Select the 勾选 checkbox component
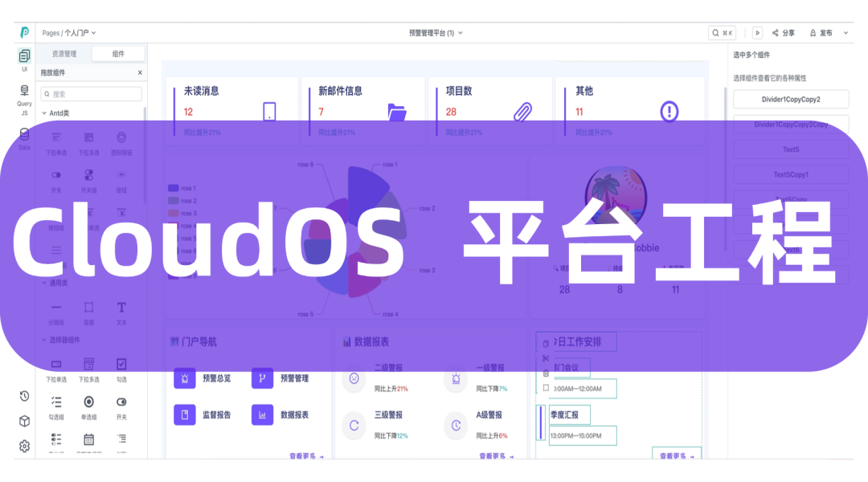The width and height of the screenshot is (868, 482). tap(121, 370)
